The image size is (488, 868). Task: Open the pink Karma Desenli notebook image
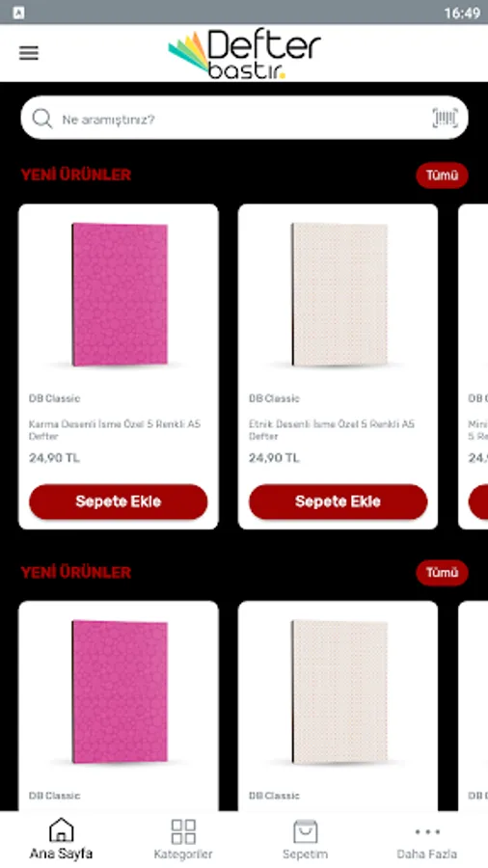pos(120,294)
